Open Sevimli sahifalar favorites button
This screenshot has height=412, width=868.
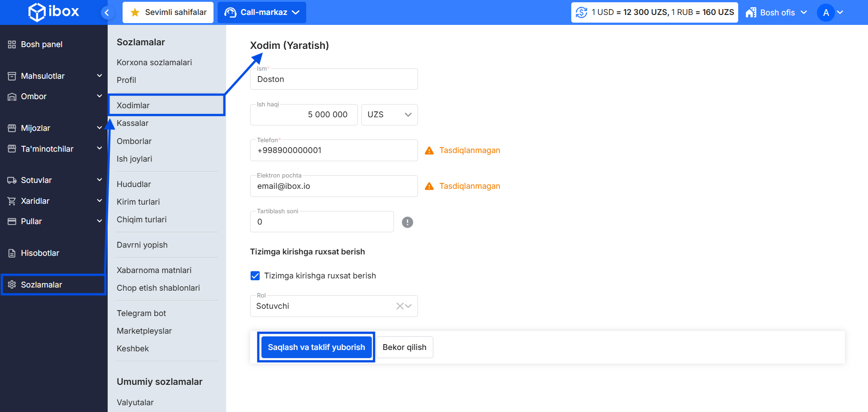point(168,13)
